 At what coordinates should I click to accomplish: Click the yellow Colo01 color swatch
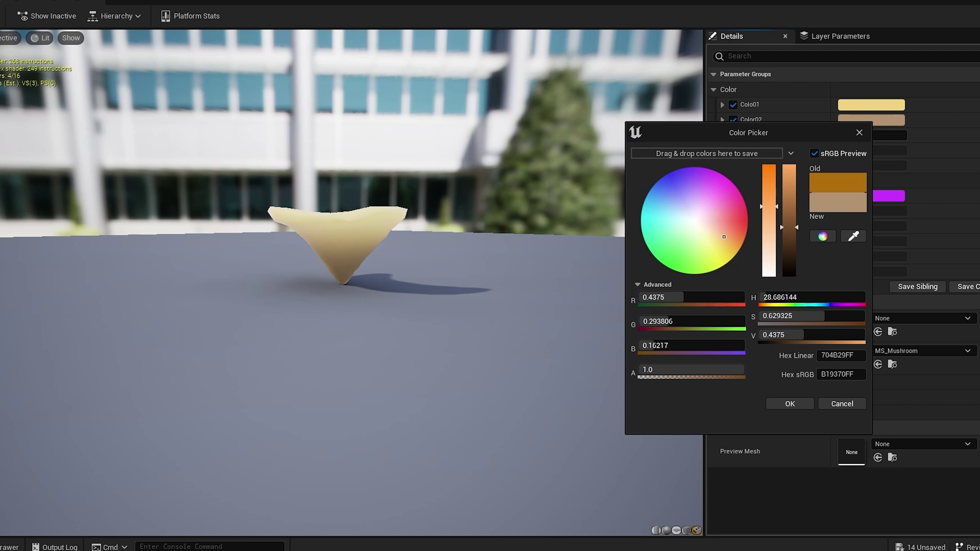pyautogui.click(x=871, y=105)
